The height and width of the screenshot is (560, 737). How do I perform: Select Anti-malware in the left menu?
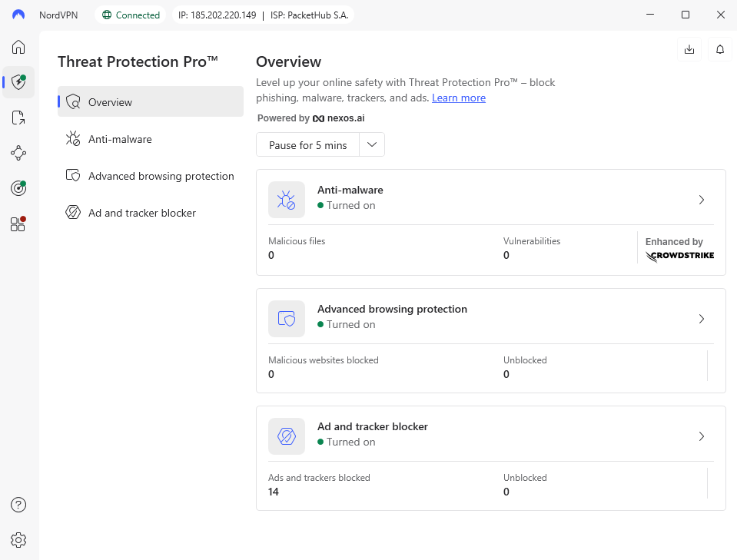(x=151, y=139)
